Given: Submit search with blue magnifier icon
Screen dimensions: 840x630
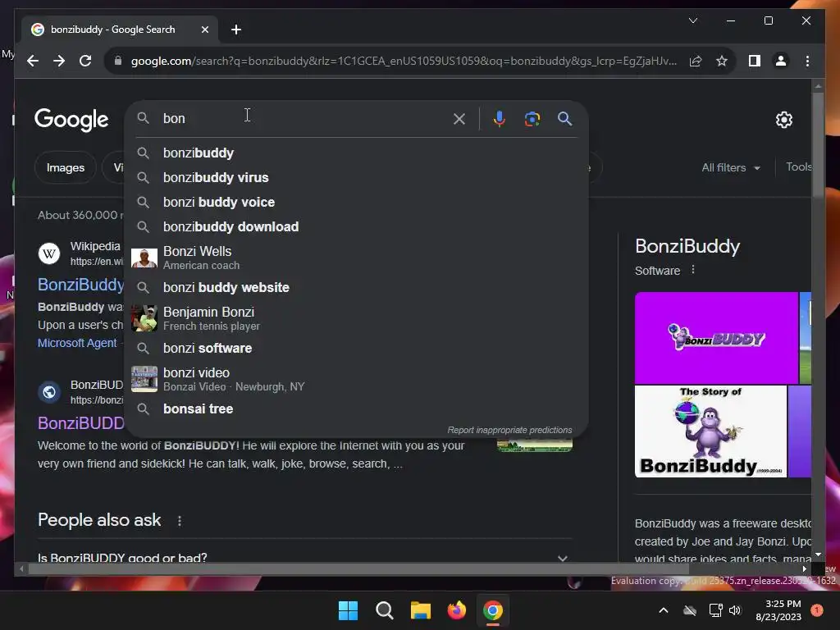Looking at the screenshot, I should tap(564, 119).
